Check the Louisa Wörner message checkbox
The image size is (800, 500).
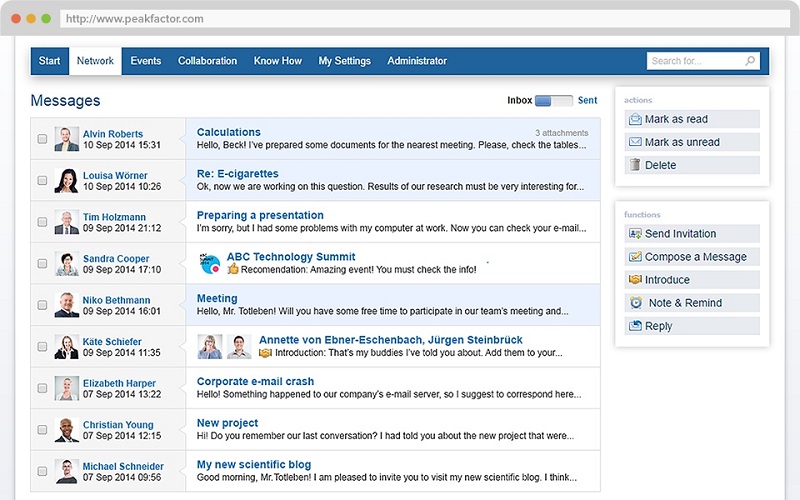click(x=42, y=180)
